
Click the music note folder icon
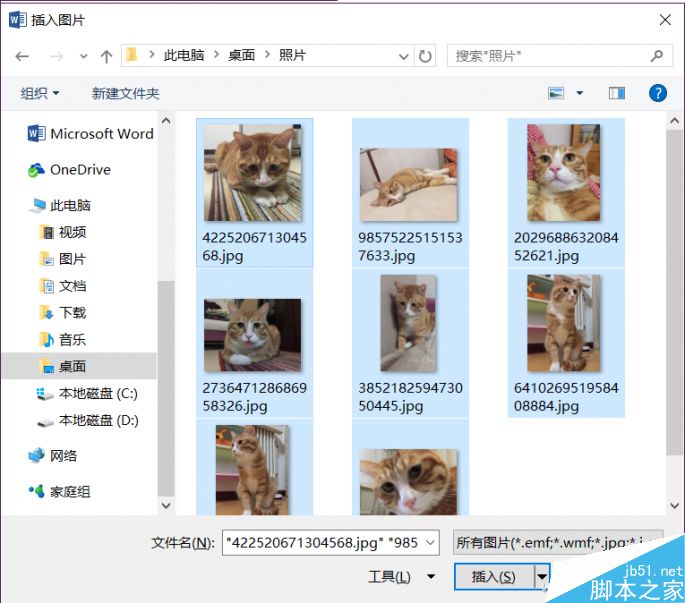click(x=46, y=340)
